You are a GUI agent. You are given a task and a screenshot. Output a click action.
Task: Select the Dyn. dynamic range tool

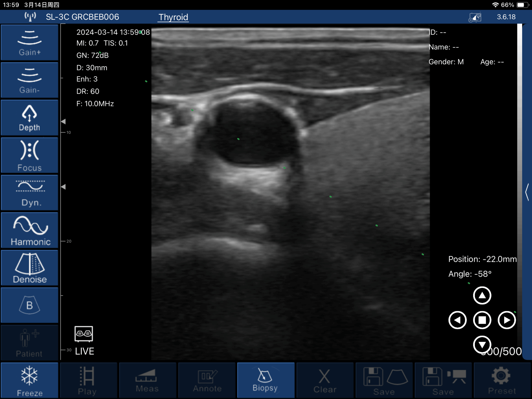pyautogui.click(x=29, y=192)
